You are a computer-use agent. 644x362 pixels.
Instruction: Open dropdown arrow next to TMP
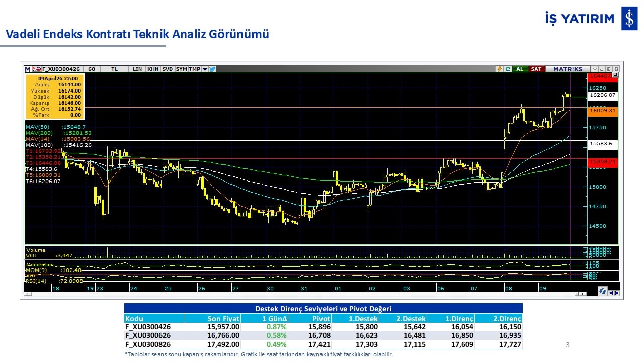pos(205,69)
